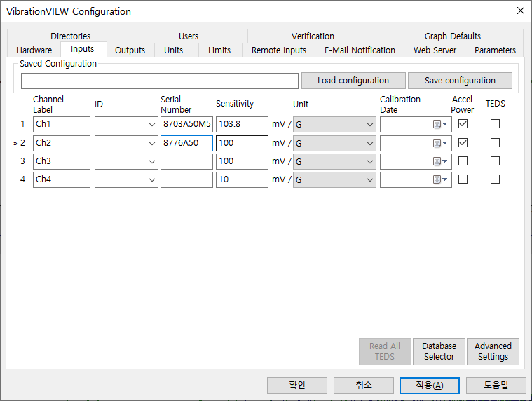Disable Accel Power for channel 1
Viewport: 532px width, 401px height.
(463, 124)
